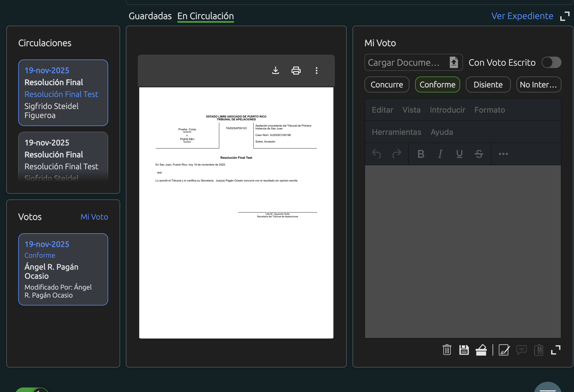
Task: Click the sign document pen icon
Action: coord(504,350)
